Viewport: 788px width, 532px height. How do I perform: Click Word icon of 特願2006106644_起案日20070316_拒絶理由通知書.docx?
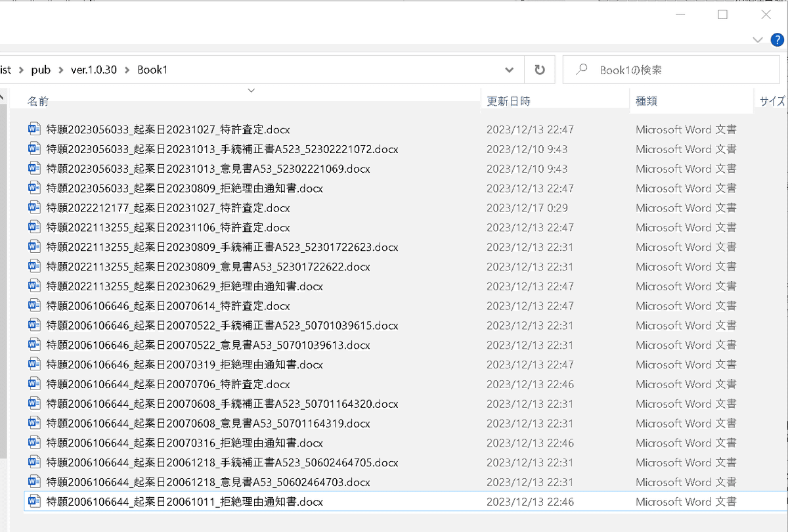coord(34,443)
